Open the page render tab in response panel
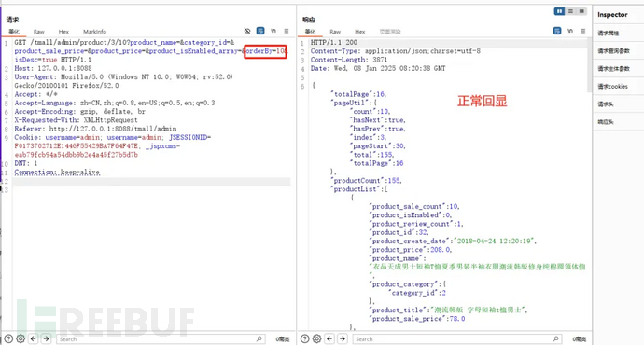 coord(390,32)
